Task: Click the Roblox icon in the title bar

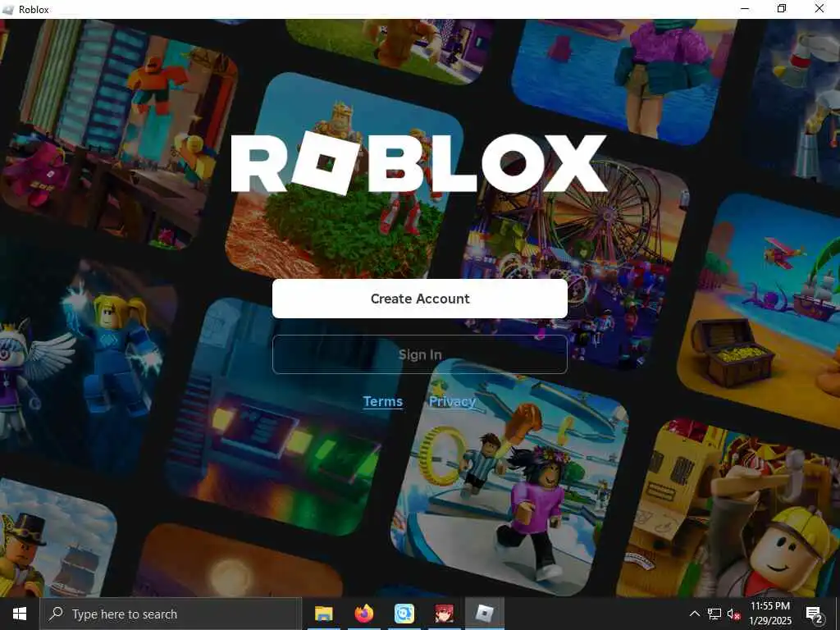Action: pos(8,9)
